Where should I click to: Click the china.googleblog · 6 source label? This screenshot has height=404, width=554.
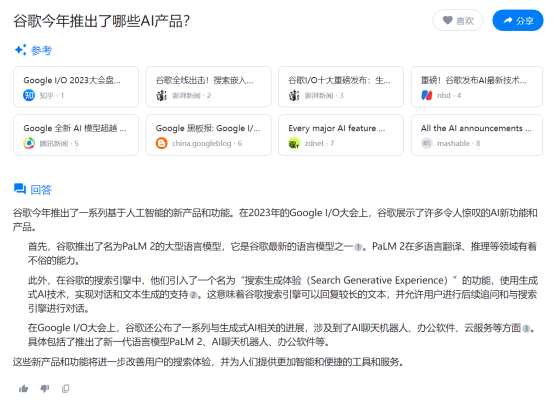point(207,143)
